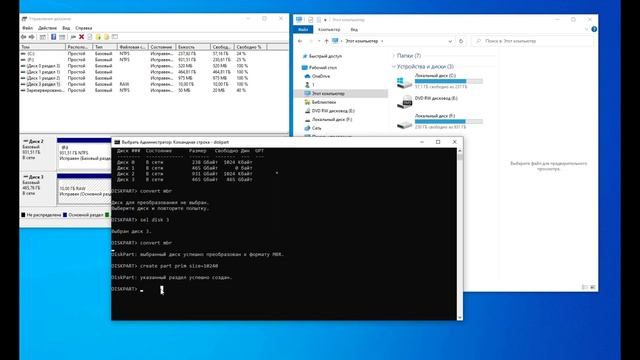This screenshot has width=640, height=360.
Task: Open Файл menu in Disk Management
Action: [27, 28]
